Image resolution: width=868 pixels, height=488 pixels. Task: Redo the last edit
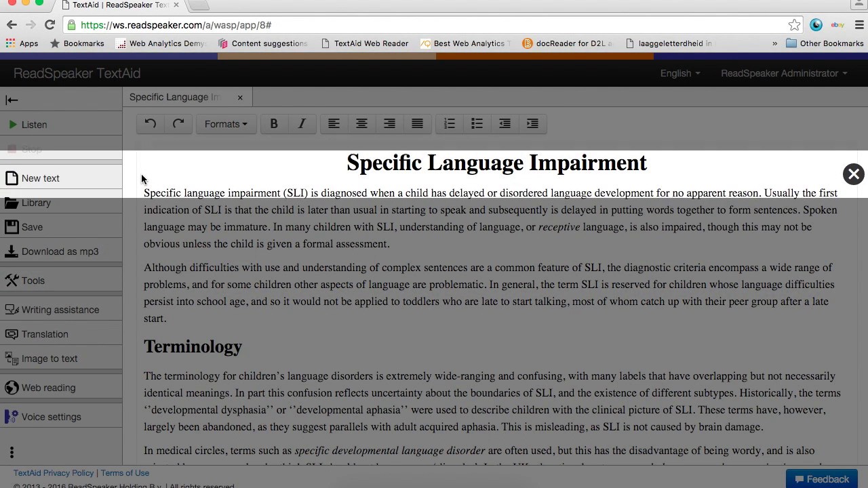click(x=178, y=124)
